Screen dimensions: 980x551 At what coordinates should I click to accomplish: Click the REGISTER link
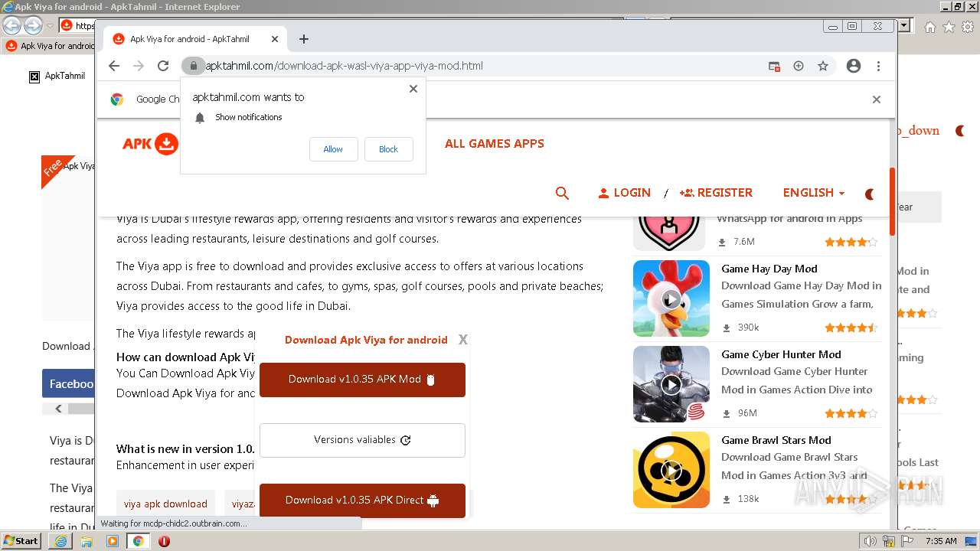(x=717, y=193)
